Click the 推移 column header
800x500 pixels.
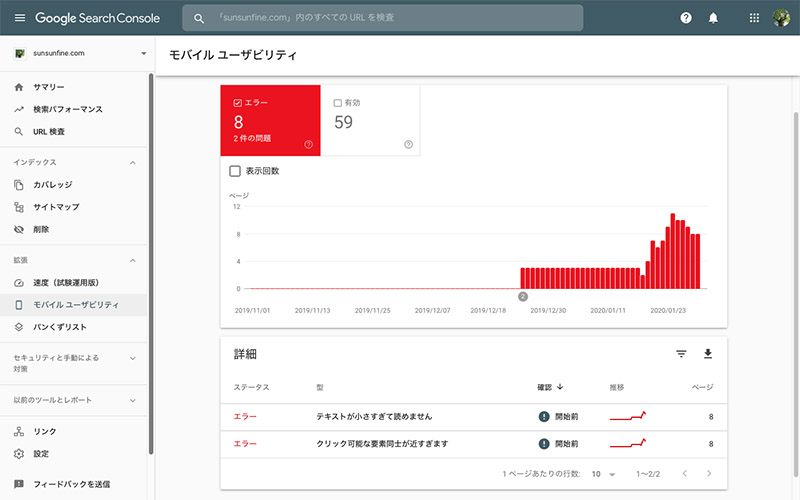pyautogui.click(x=617, y=388)
